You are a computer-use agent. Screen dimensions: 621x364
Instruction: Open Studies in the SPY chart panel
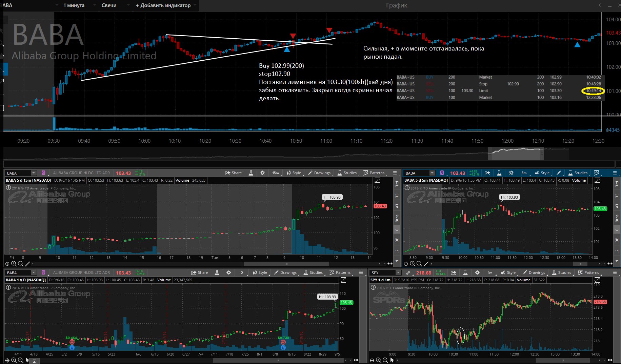tap(562, 272)
